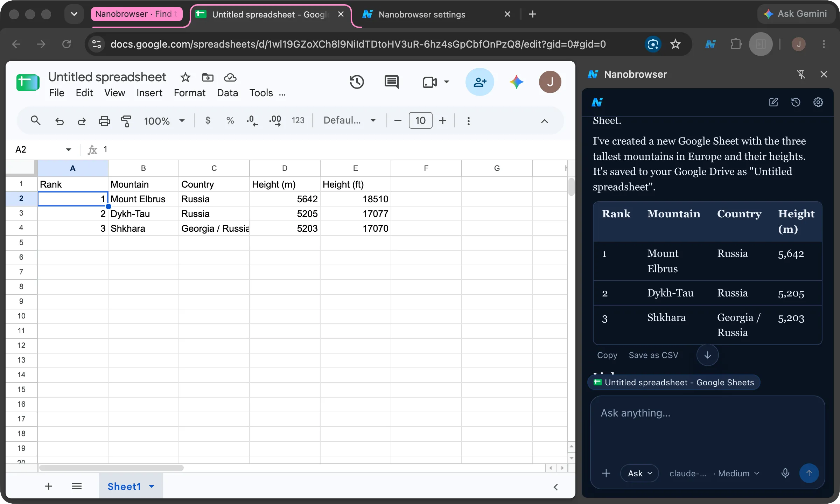Viewport: 840px width, 504px height.
Task: Open the 123 more formats menu
Action: (x=298, y=121)
